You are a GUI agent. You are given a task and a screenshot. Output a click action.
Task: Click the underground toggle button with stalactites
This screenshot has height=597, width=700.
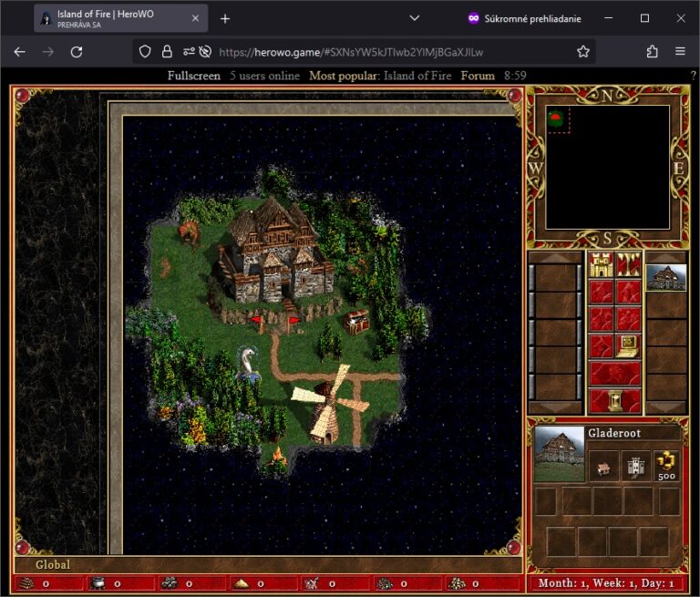[629, 264]
